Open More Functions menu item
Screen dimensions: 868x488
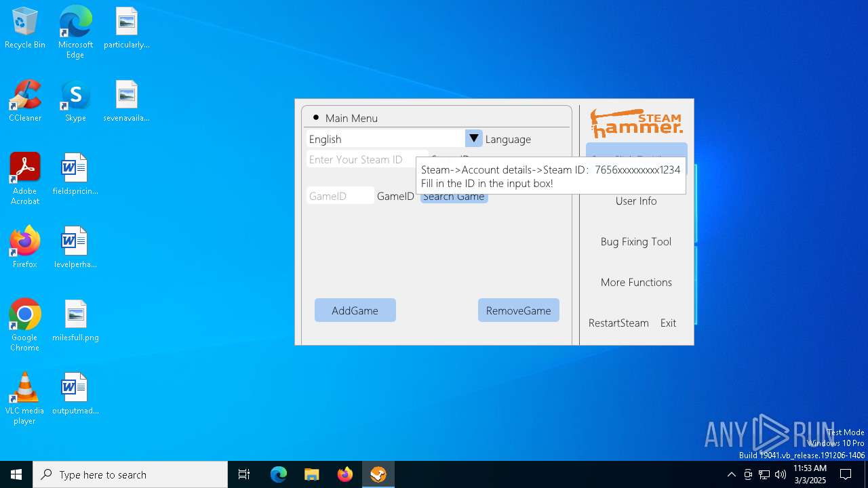click(x=636, y=282)
